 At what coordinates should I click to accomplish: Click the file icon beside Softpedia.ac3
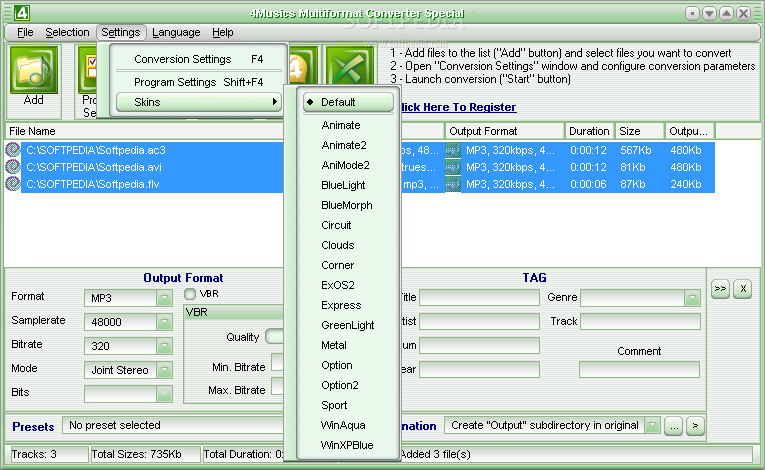[x=13, y=150]
